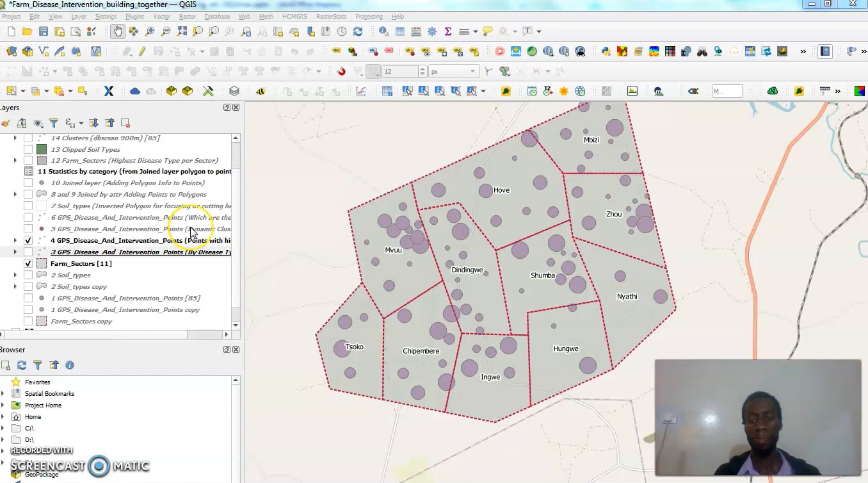868x483 pixels.
Task: Click the Zoom In magnifier tool
Action: pos(150,31)
